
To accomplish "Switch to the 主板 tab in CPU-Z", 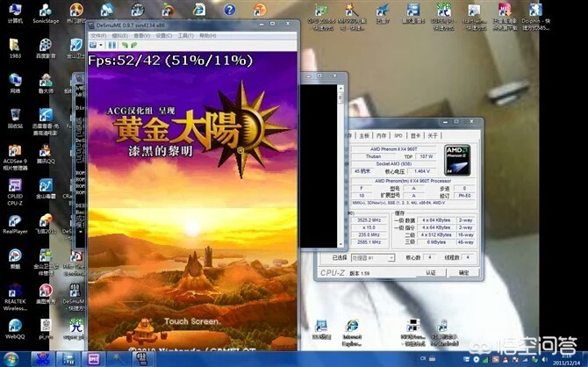I will (x=364, y=135).
